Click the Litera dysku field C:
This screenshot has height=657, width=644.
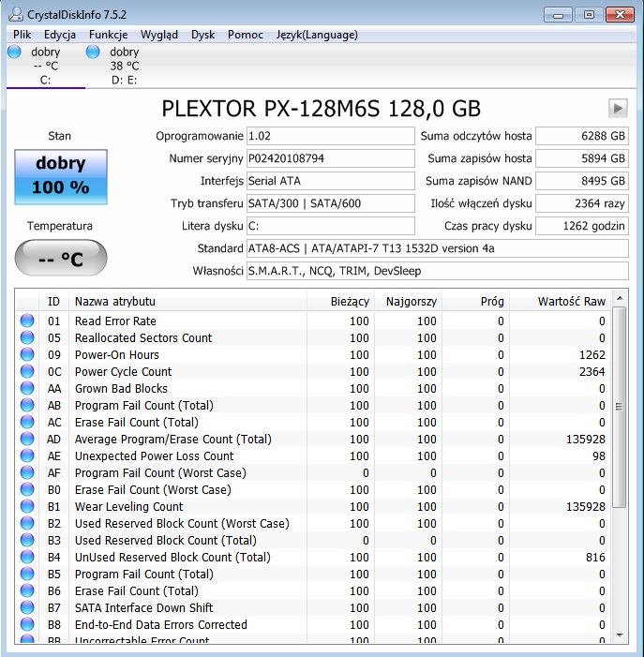331,226
